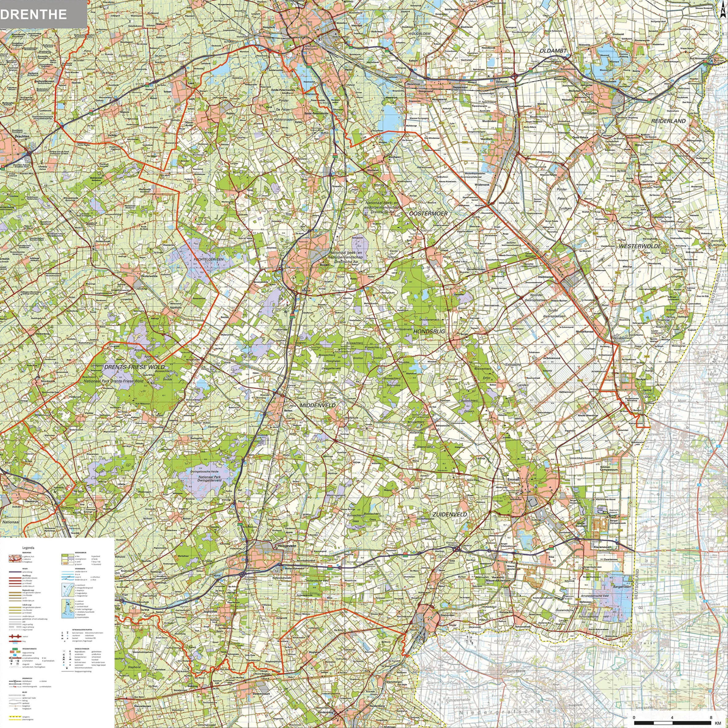This screenshot has width=728, height=728.
Task: Click the Emmen city label
Action: (x=514, y=480)
